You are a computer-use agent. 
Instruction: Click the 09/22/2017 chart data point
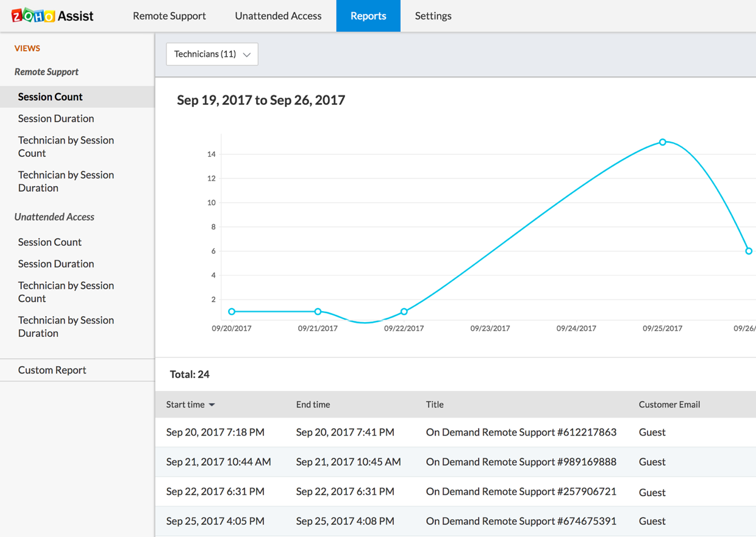404,312
